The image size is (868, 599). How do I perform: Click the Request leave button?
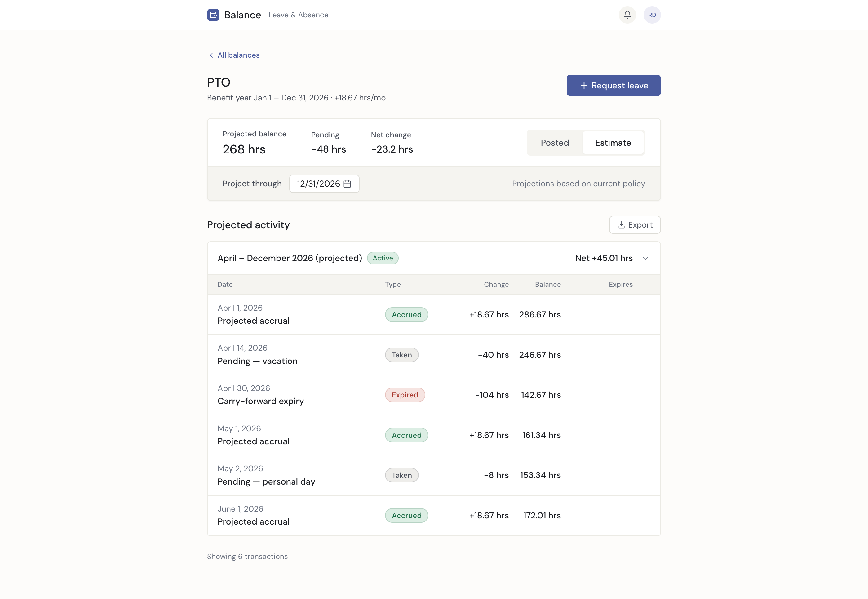coord(613,85)
